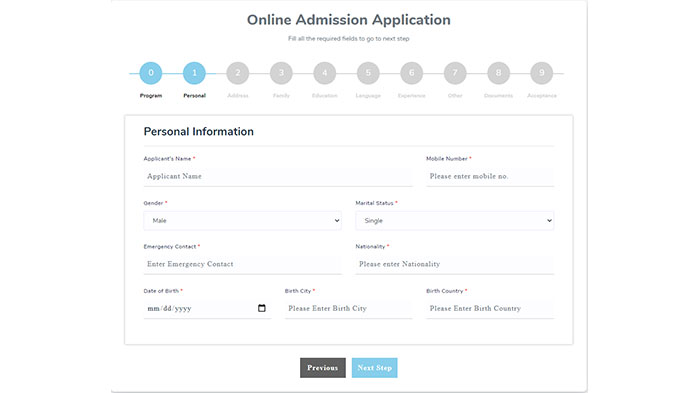Select step 4 Education circle
700x393 pixels.
(325, 73)
